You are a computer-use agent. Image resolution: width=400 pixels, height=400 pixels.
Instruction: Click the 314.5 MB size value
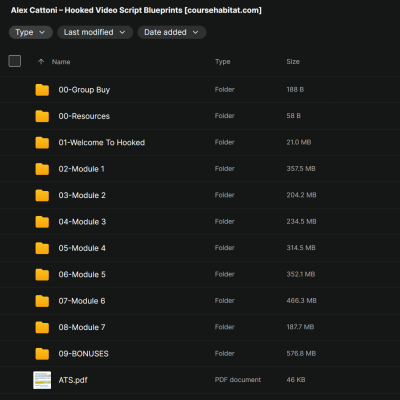[301, 248]
